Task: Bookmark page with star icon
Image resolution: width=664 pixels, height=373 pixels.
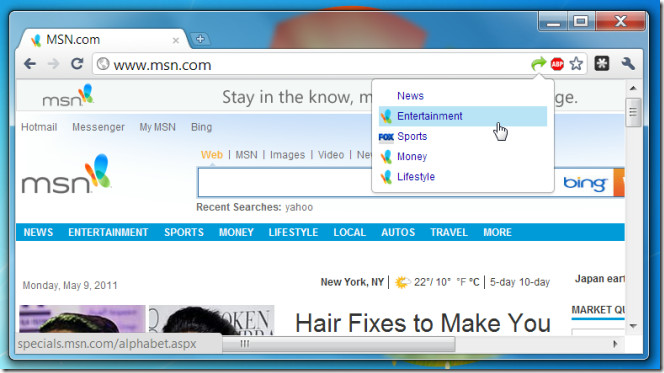Action: tap(576, 64)
